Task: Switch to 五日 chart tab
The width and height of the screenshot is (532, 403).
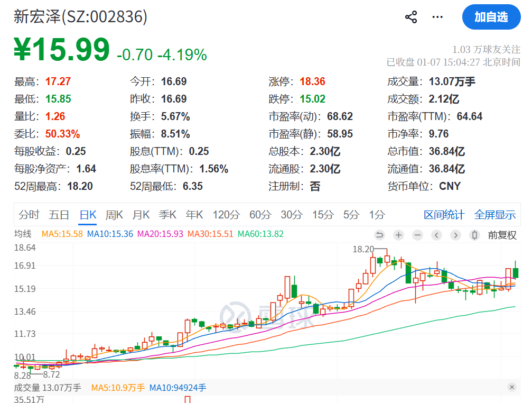Action: 59,215
